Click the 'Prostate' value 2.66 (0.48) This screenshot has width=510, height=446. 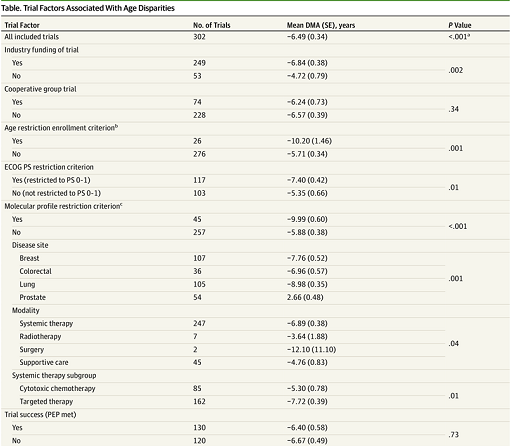tap(305, 297)
